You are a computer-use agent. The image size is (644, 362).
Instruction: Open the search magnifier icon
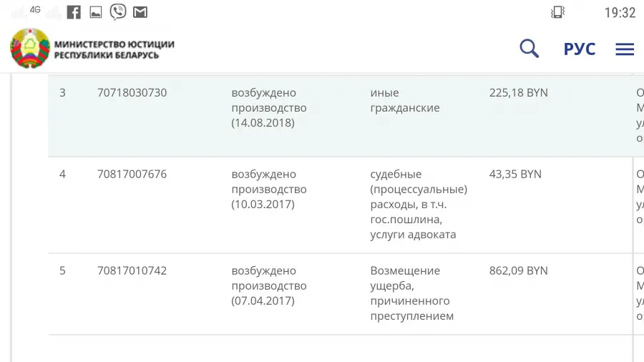(529, 49)
